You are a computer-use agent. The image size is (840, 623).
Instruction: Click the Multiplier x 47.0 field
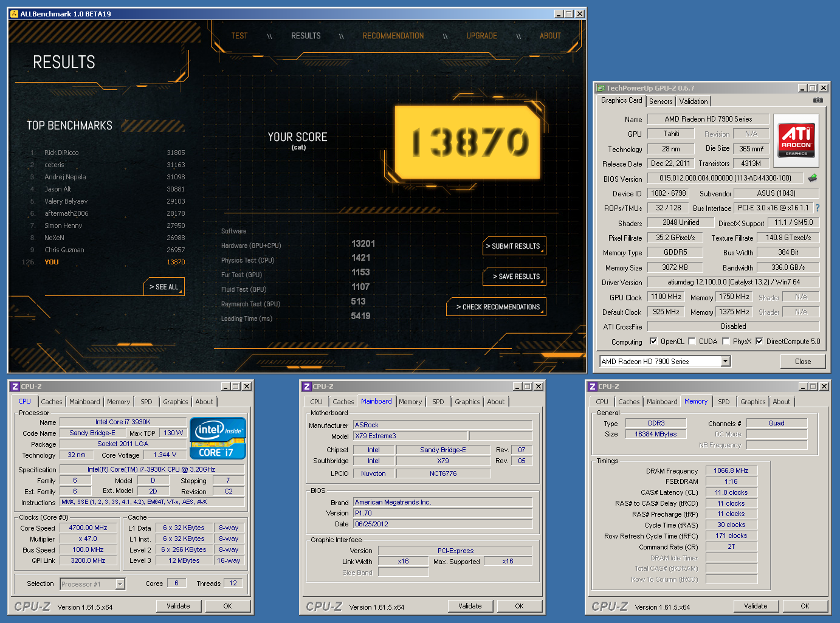coord(88,539)
